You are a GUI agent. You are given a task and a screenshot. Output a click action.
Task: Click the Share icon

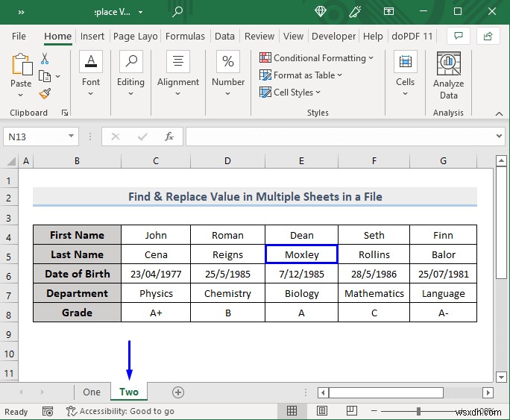pyautogui.click(x=488, y=36)
